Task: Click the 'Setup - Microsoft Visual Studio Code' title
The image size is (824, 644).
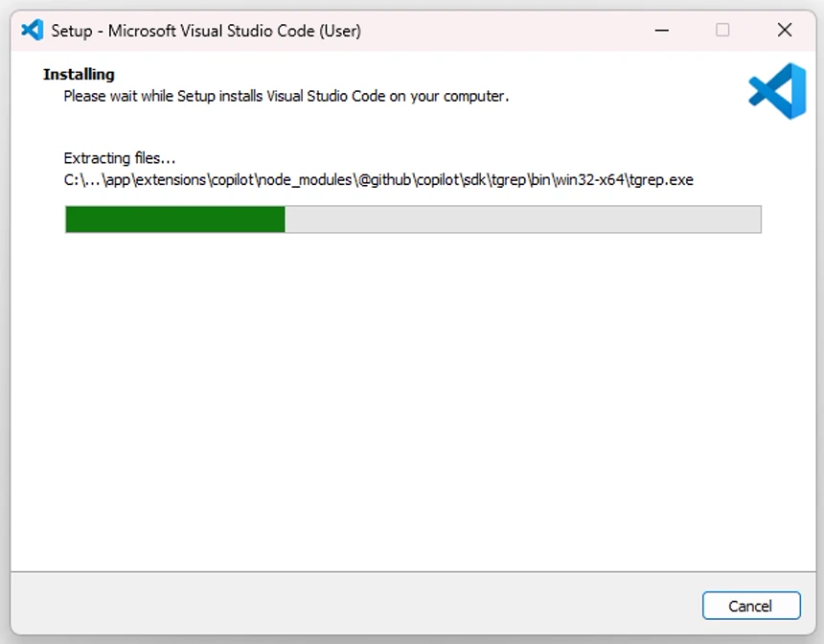Action: click(x=206, y=31)
